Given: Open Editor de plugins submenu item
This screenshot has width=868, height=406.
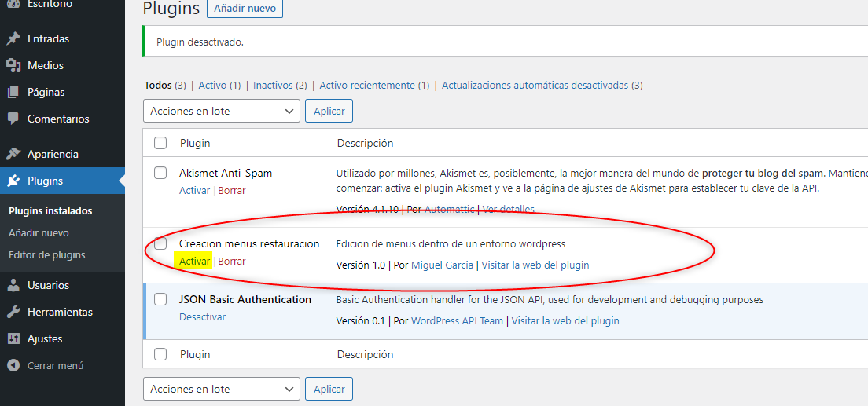Looking at the screenshot, I should coord(47,255).
